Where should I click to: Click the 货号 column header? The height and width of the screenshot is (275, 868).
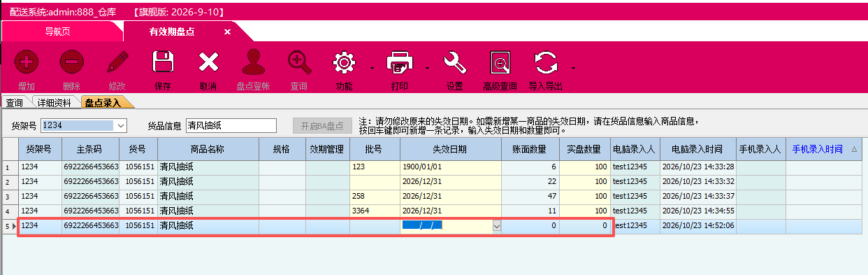pyautogui.click(x=138, y=149)
